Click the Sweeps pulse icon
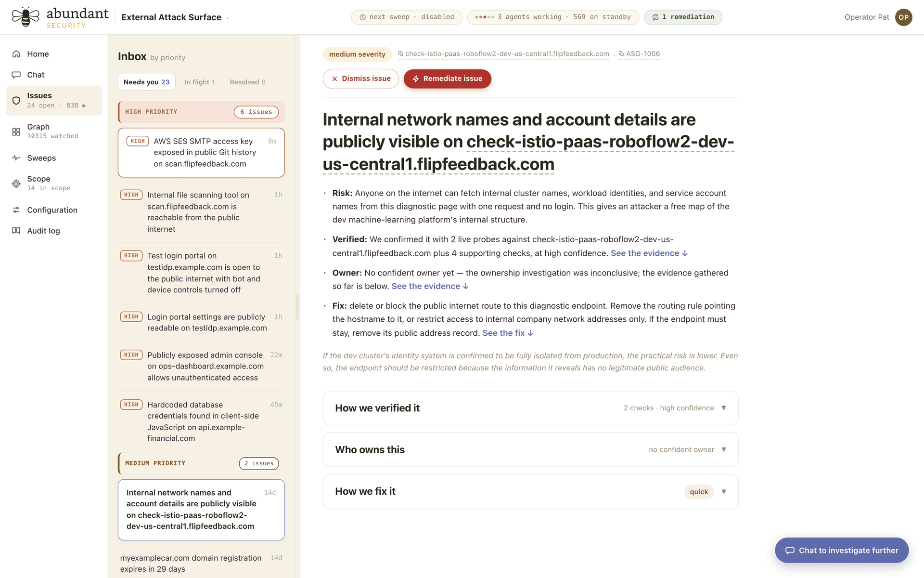This screenshot has height=578, width=924. pos(16,158)
